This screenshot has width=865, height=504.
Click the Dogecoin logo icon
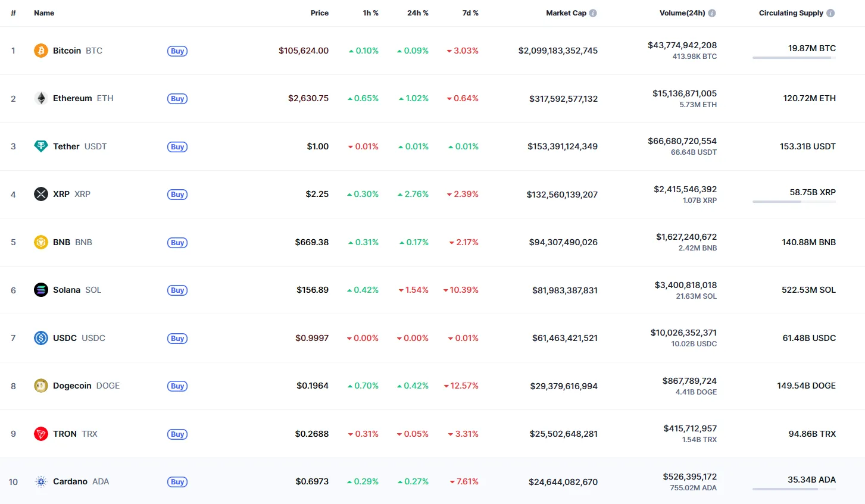click(x=40, y=386)
